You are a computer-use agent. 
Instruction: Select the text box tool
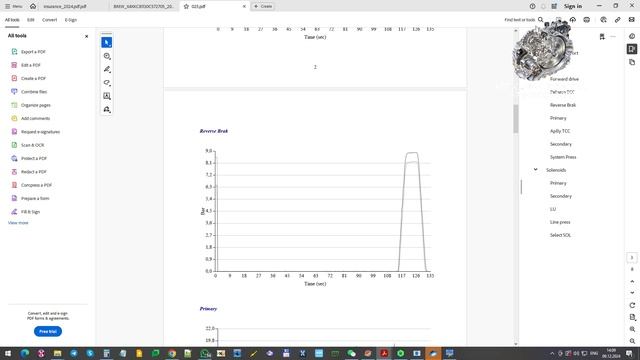[107, 96]
